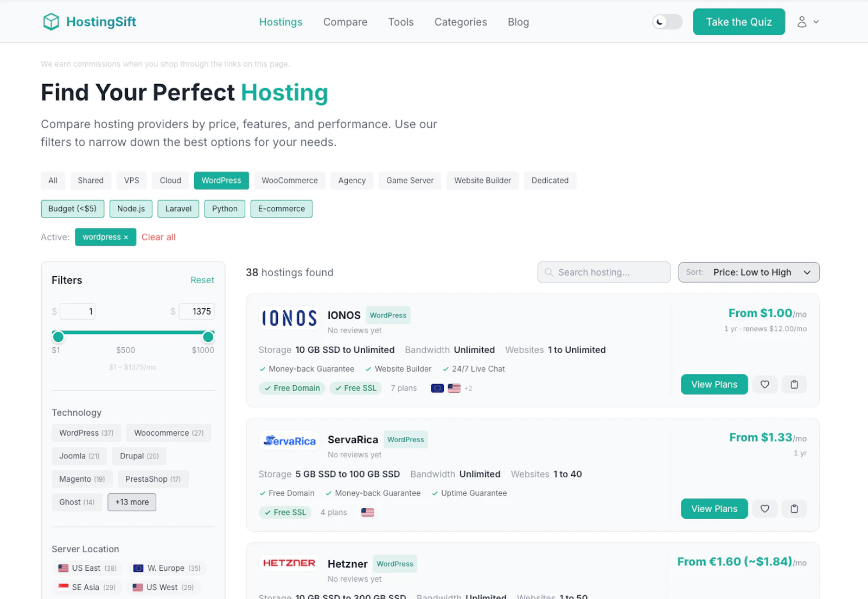The image size is (868, 599).
Task: Click the ServaRica logo image
Action: (289, 441)
